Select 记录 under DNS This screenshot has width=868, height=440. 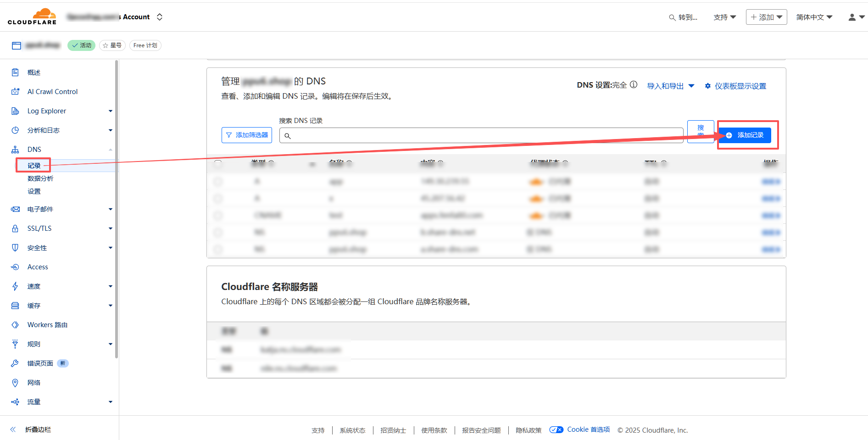tap(34, 166)
